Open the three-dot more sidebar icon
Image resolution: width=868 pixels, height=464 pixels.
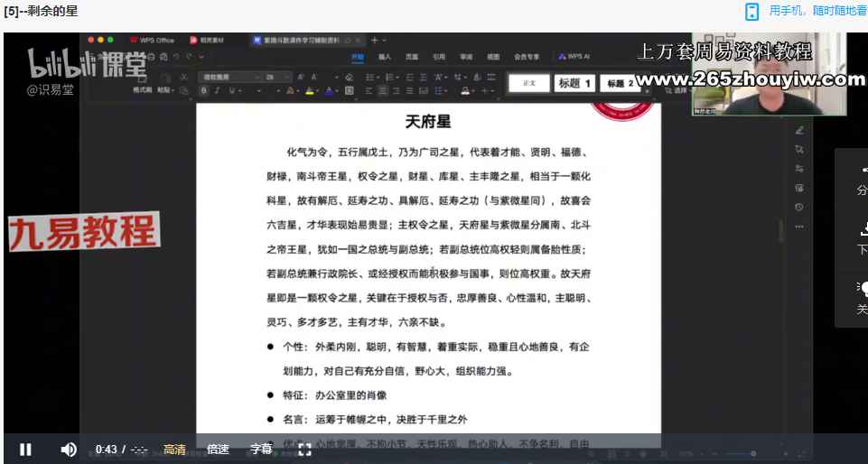799,227
